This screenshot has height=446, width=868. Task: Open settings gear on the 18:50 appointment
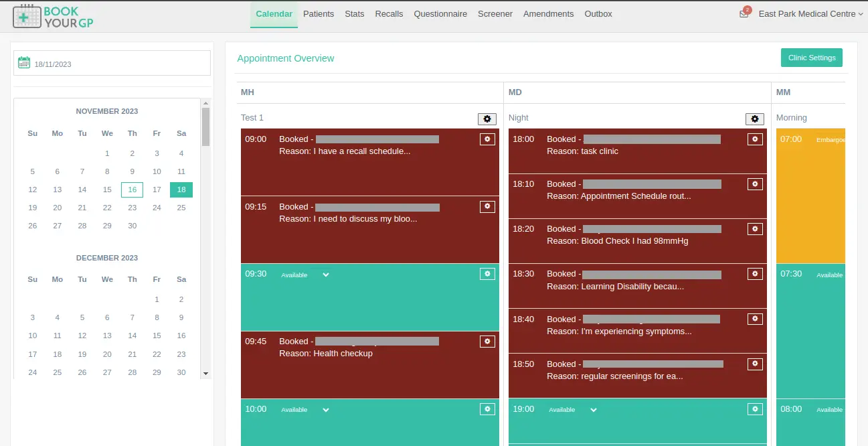pos(755,364)
